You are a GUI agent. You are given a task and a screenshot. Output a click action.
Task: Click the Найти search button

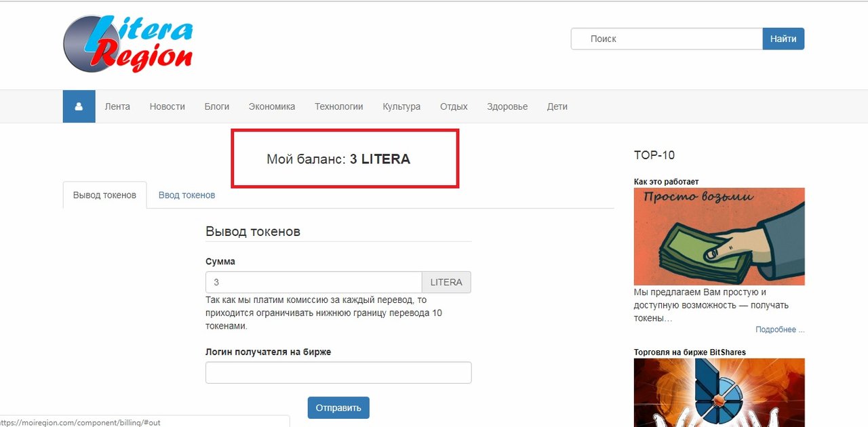[x=783, y=39]
